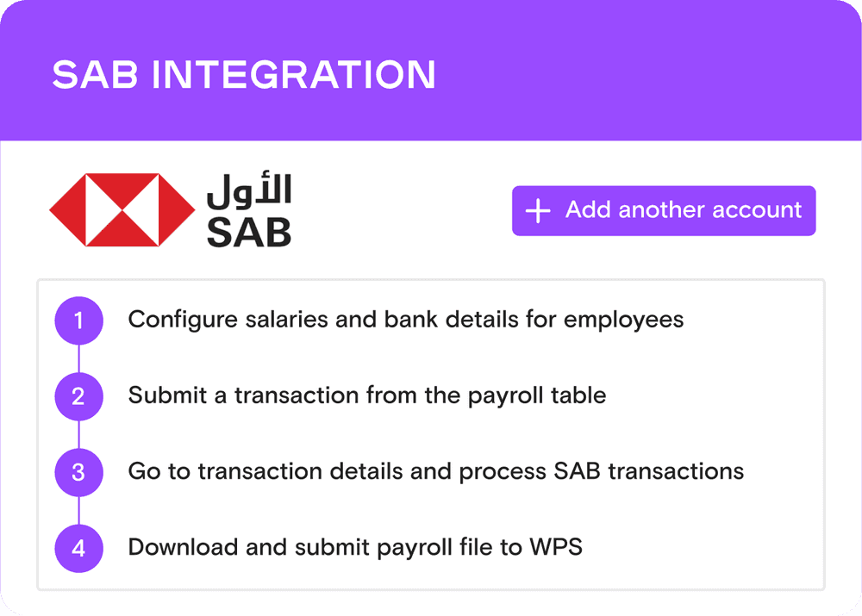Click the plus icon on the Add another account button
862x616 pixels.
point(538,211)
